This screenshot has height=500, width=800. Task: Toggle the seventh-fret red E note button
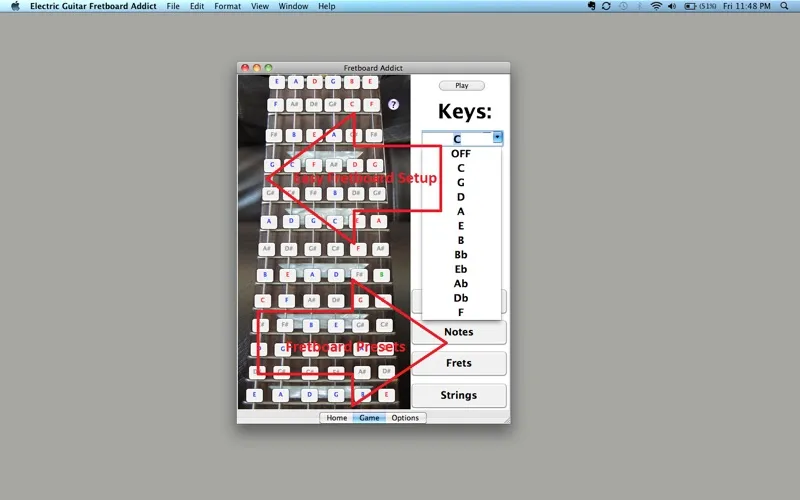pos(287,274)
